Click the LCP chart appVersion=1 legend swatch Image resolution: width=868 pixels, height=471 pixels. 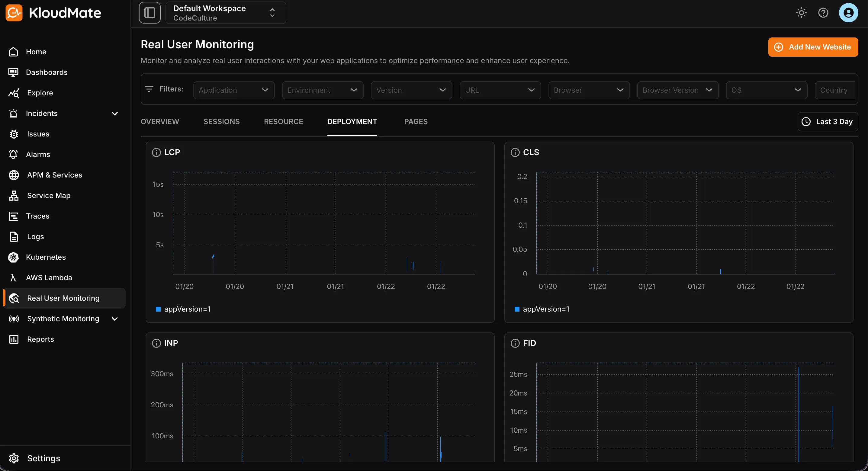(x=158, y=309)
